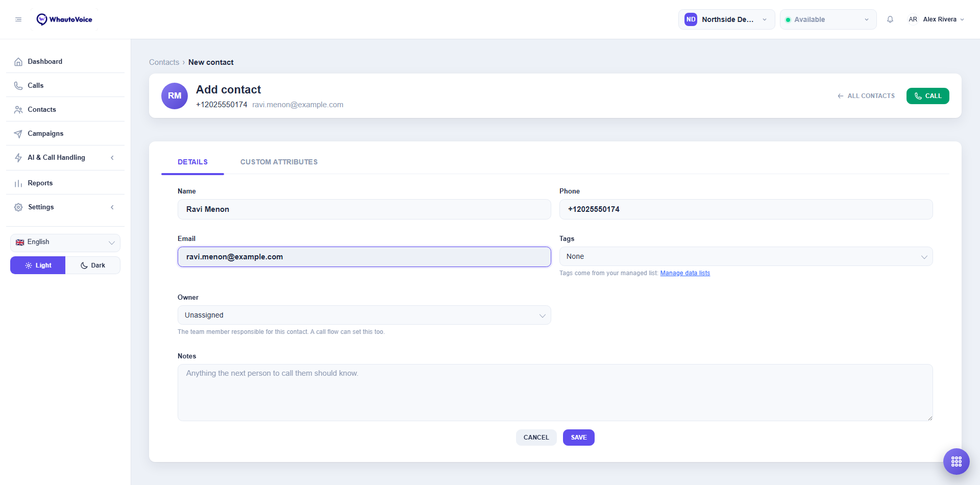Open the notifications bell
The width and height of the screenshot is (980, 485).
pyautogui.click(x=890, y=19)
